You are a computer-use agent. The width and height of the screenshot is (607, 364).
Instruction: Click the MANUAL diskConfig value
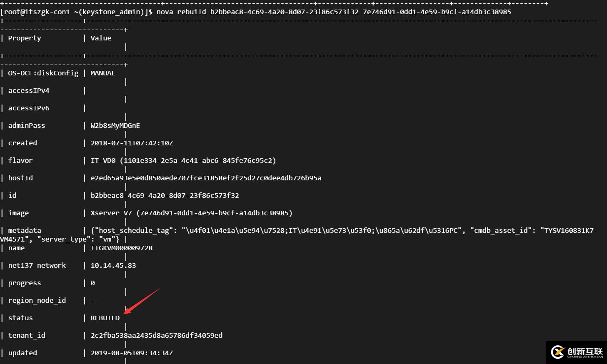(102, 73)
